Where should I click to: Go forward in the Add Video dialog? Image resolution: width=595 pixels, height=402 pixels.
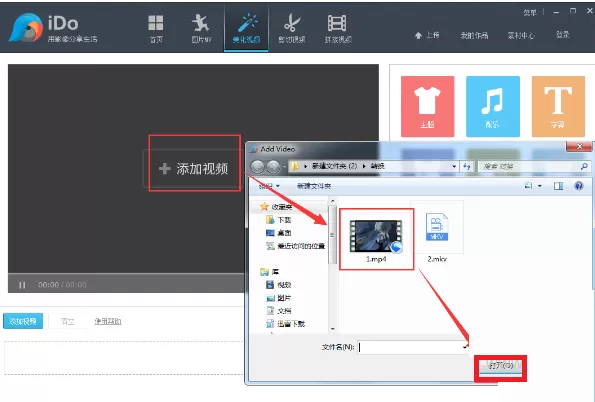point(273,166)
